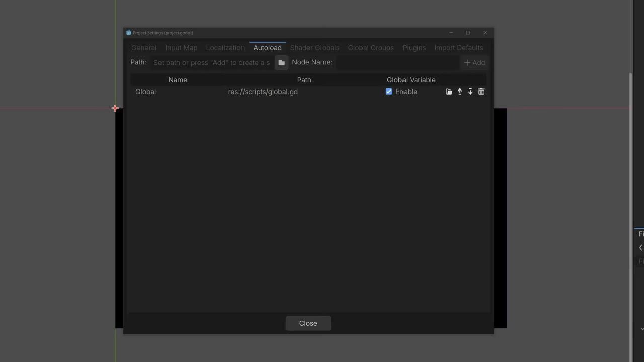Focus the autoload Path input field
This screenshot has height=362, width=644.
211,62
